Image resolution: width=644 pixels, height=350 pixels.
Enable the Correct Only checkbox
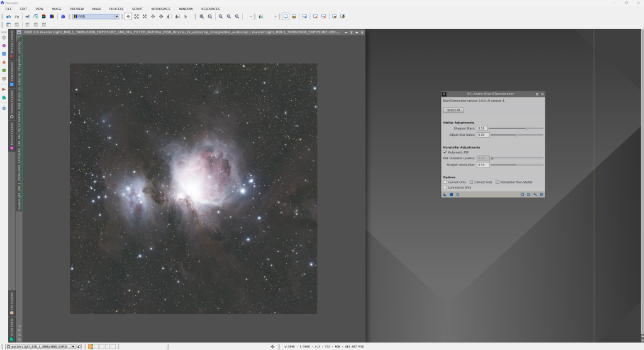point(445,182)
